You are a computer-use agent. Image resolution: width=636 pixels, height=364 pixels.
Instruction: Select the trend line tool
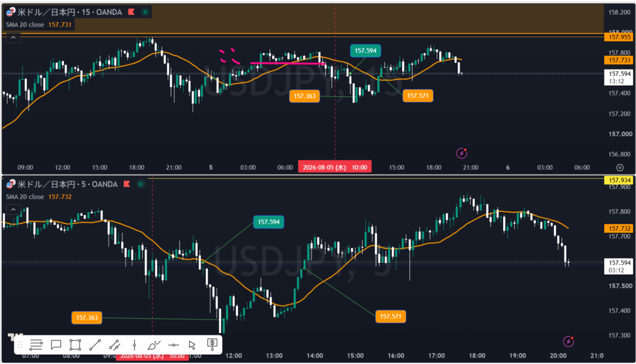coord(95,345)
